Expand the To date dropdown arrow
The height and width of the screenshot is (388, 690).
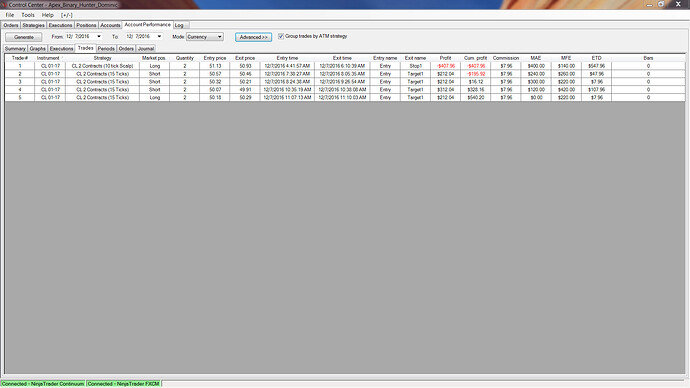point(159,37)
